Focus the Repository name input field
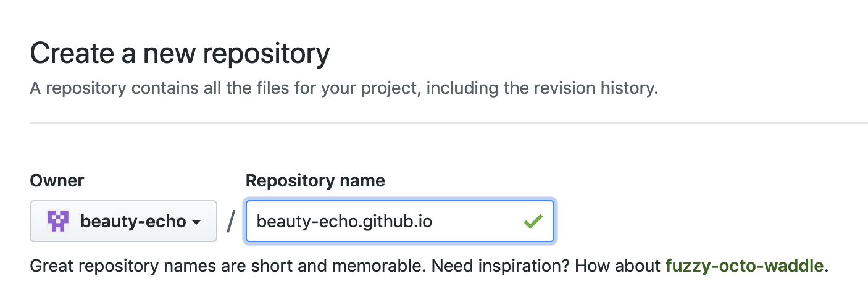 coord(400,220)
